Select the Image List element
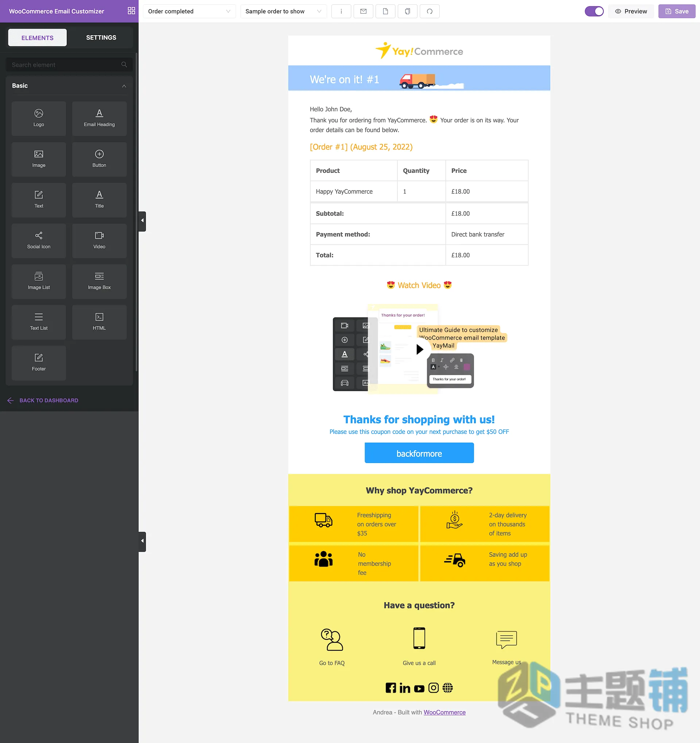Viewport: 700px width, 743px height. click(39, 281)
